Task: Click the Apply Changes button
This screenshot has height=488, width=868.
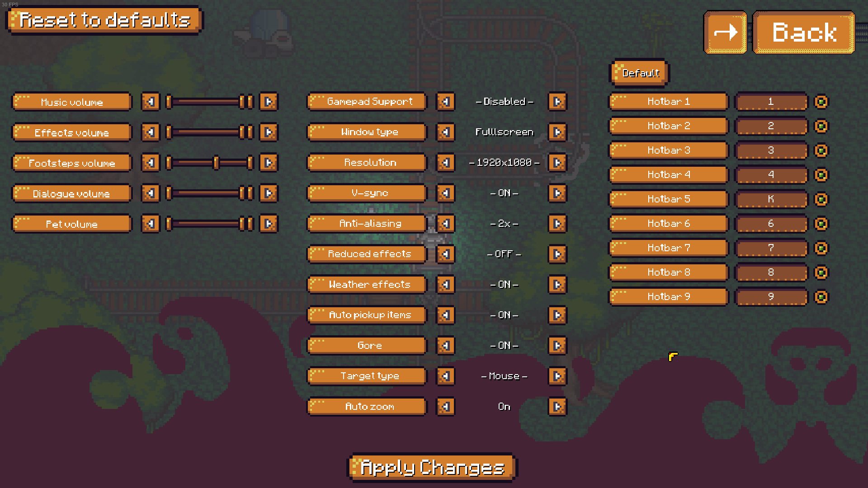Action: [432, 467]
